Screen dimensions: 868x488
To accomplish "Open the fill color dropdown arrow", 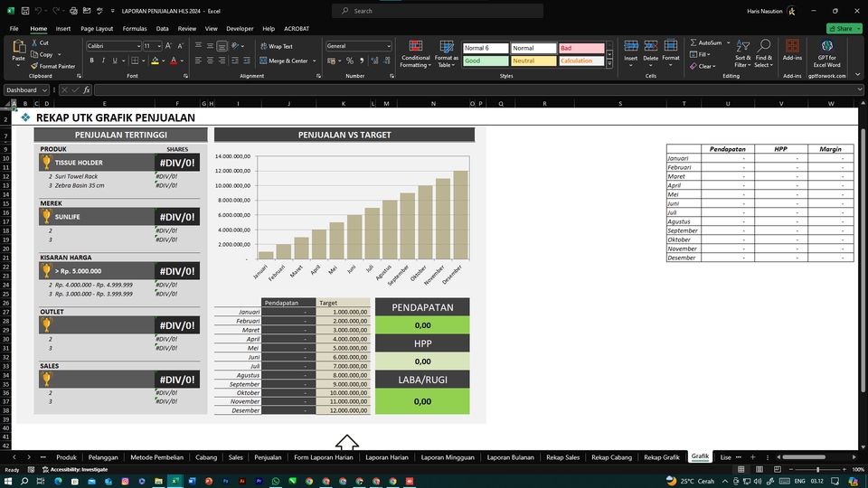I will (x=164, y=61).
